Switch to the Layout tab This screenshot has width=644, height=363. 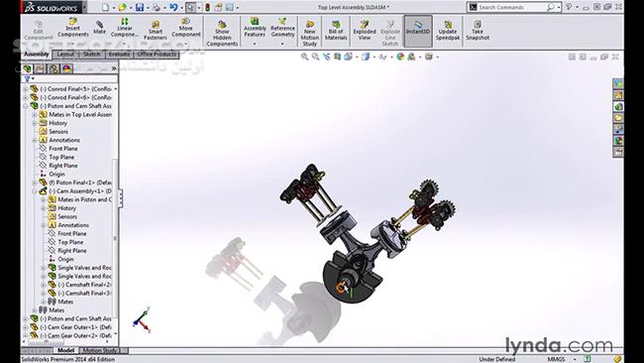coord(65,55)
